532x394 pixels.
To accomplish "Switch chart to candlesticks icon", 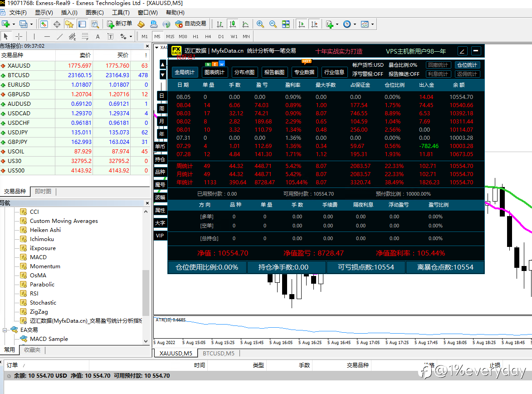I will (x=233, y=24).
